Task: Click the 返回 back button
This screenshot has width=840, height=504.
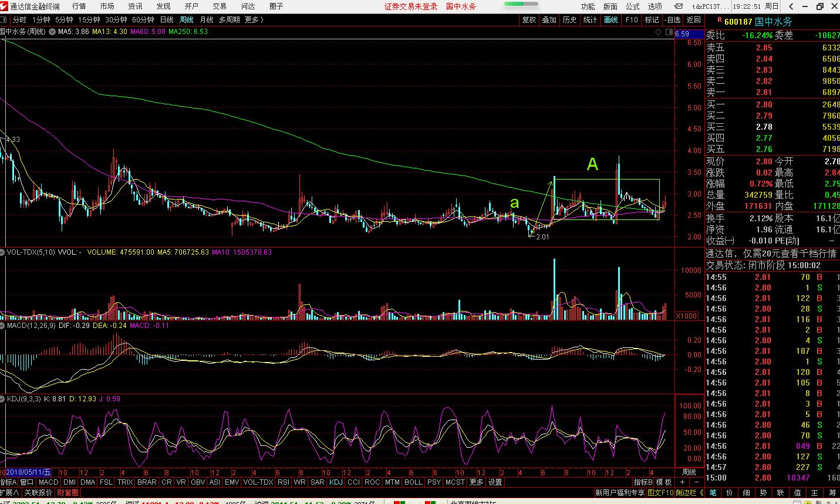Action: [x=694, y=20]
